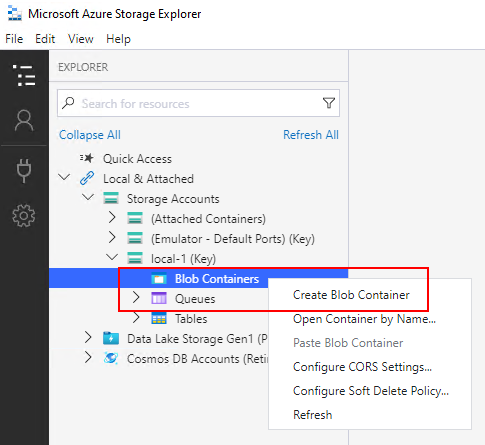
Task: Click Refresh in the context menu
Action: [313, 415]
